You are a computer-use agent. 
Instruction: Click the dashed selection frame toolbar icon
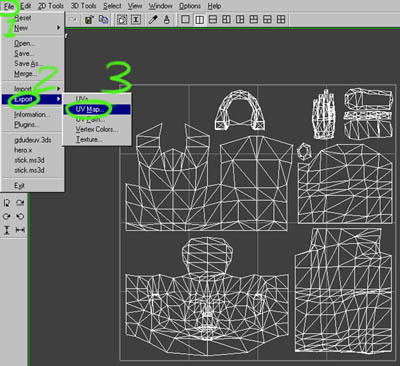122,20
